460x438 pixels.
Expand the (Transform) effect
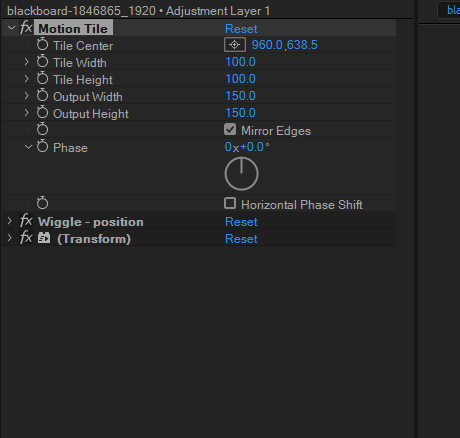(10, 238)
